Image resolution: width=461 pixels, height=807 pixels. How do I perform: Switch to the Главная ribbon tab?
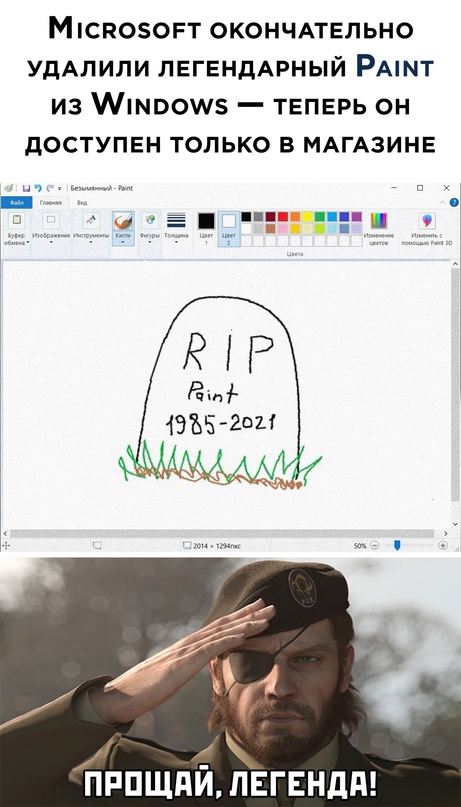(52, 203)
